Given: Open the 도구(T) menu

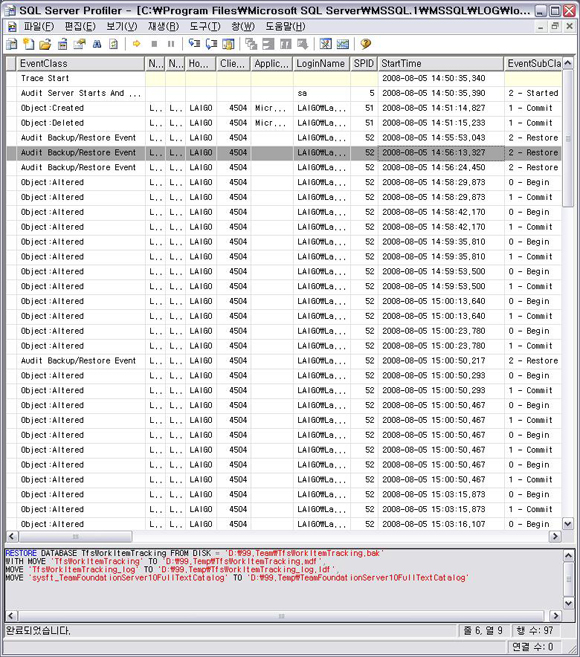Looking at the screenshot, I should point(205,27).
